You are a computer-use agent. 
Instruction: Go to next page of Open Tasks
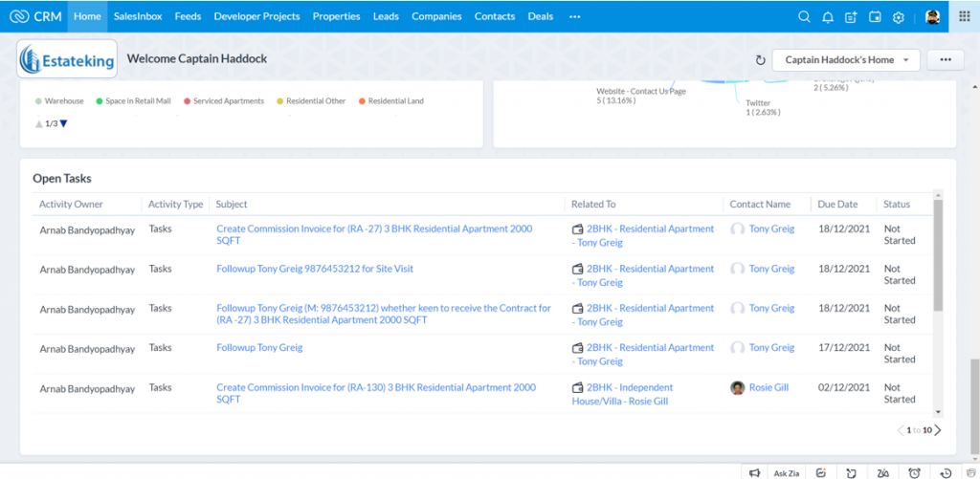point(938,429)
